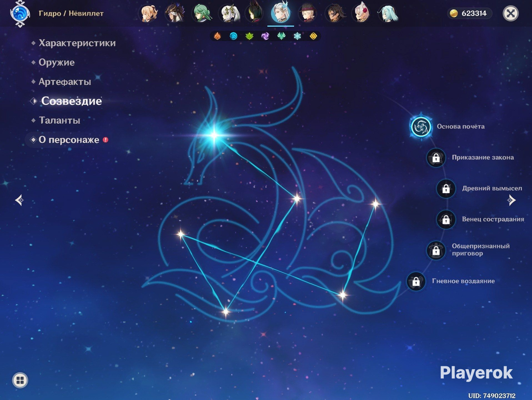The height and width of the screenshot is (400, 532).
Task: Filter characters by Pyro element
Action: [x=217, y=36]
